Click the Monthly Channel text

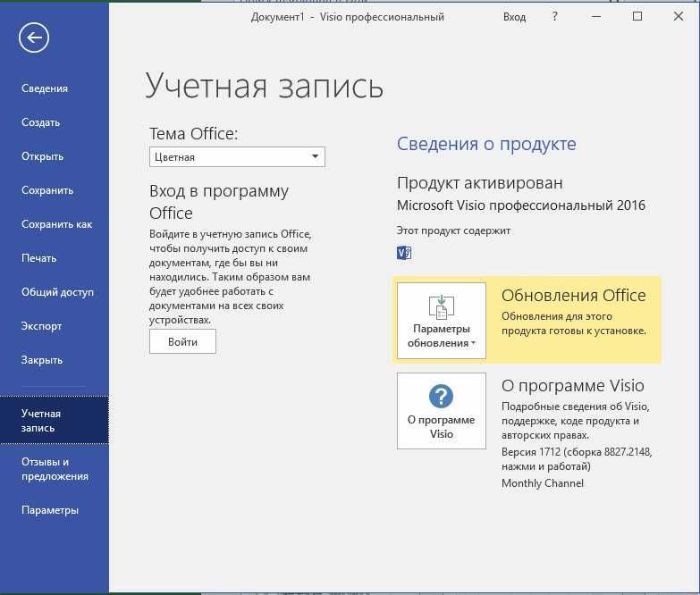point(543,483)
